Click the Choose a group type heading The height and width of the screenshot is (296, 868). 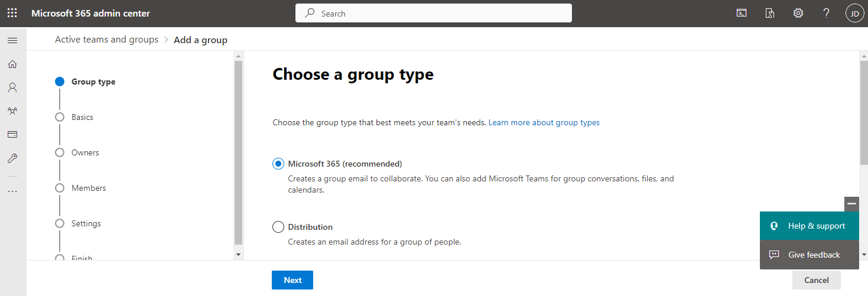point(353,74)
